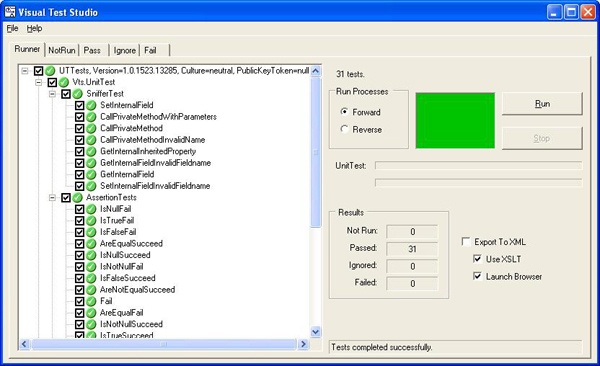
Task: Click the pass icon next to IsNullFail
Action: (x=91, y=209)
